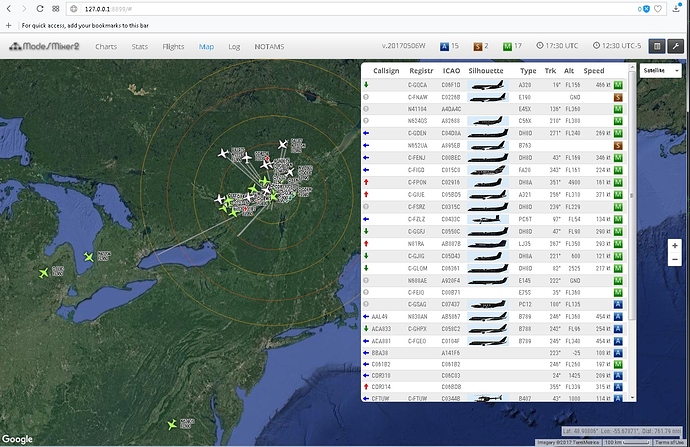Open the Satellite map type dropdown
Screen dimensions: 690x447
coord(661,72)
